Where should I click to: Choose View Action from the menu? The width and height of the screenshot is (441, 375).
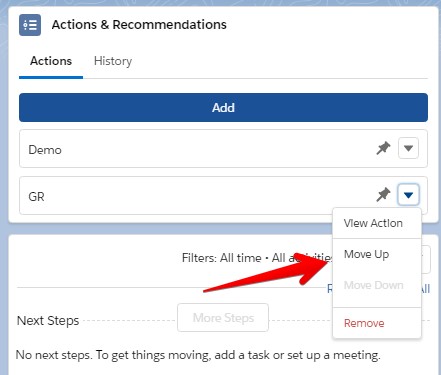373,223
